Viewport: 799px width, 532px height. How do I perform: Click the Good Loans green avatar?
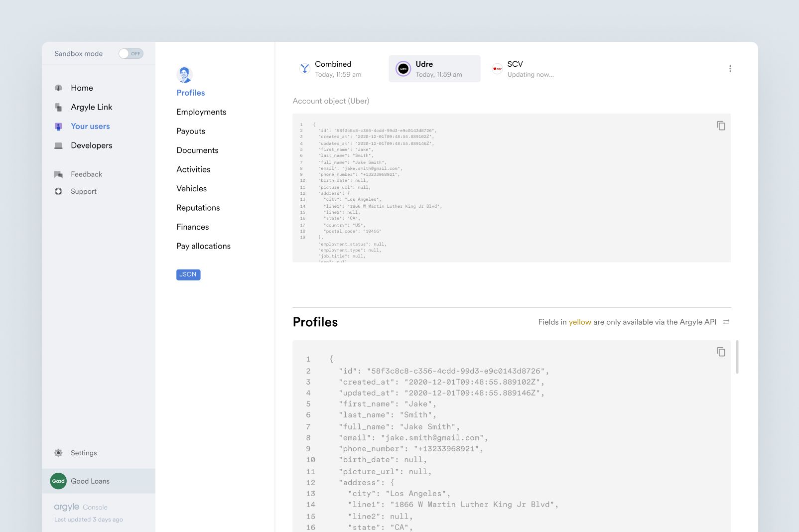[58, 481]
